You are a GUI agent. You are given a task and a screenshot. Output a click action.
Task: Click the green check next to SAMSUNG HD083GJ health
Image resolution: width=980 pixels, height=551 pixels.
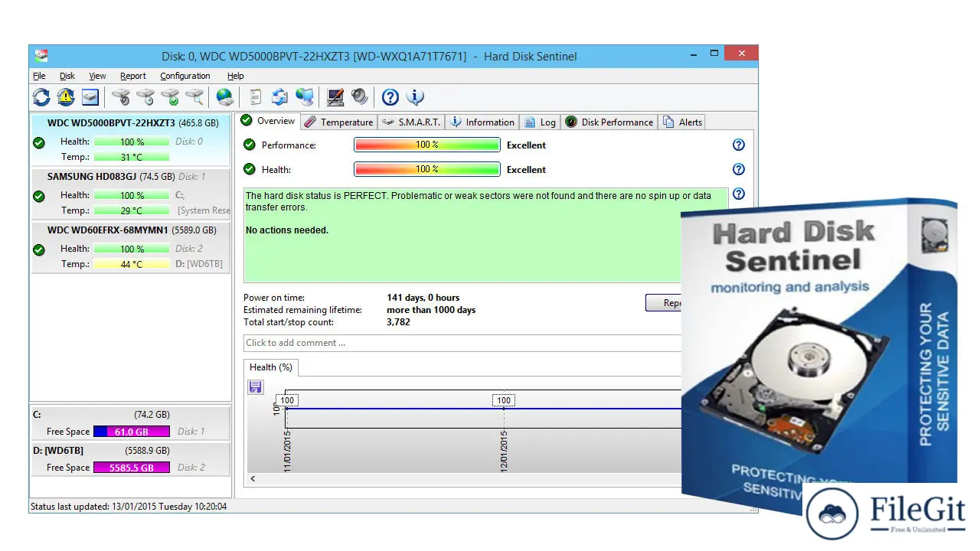click(39, 196)
